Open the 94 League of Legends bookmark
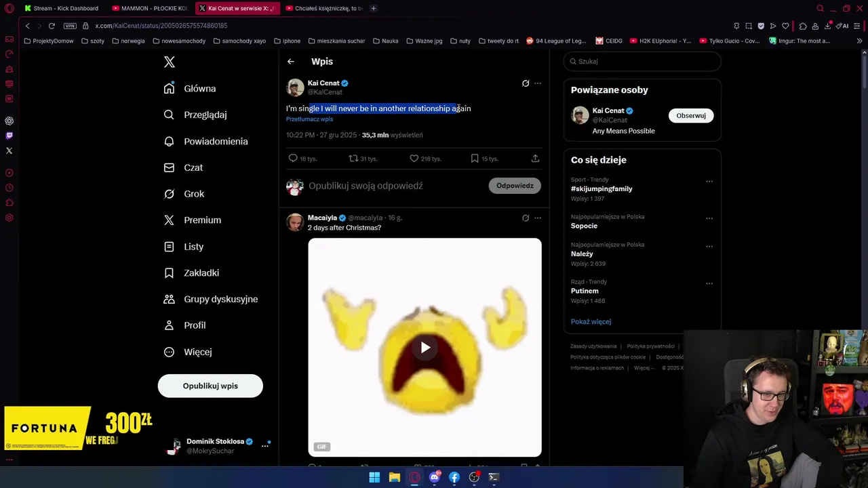Viewport: 868px width, 488px height. [x=556, y=41]
